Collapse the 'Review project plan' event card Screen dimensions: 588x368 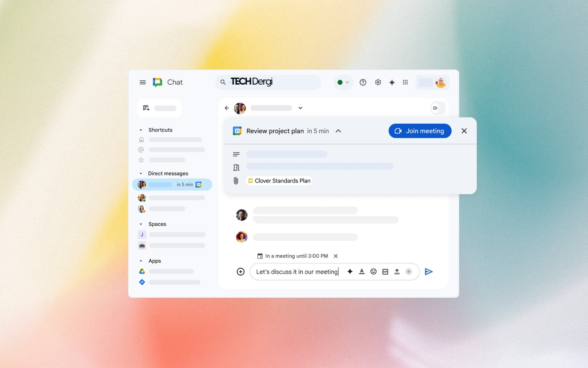click(x=338, y=131)
